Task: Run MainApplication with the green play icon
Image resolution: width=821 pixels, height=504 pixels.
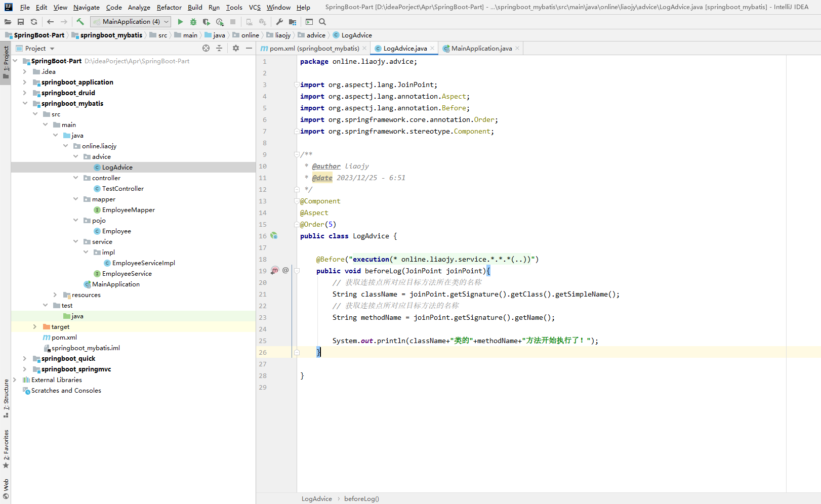Action: (180, 22)
